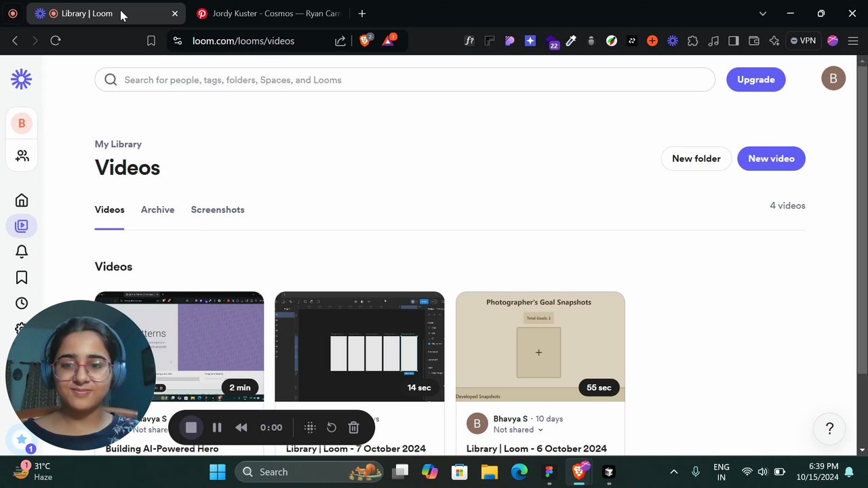Bookmark this page with the bookmark icon
This screenshot has width=868, height=488.
(x=151, y=41)
